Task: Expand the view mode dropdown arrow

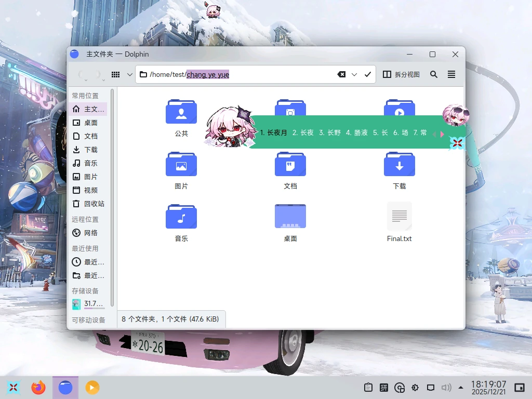Action: [129, 74]
